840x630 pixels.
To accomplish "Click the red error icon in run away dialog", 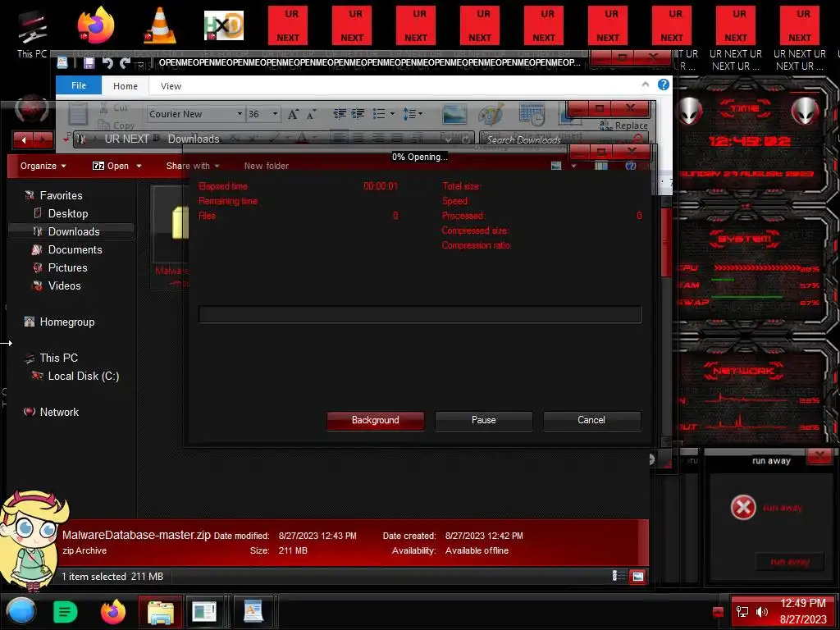I will 743,507.
